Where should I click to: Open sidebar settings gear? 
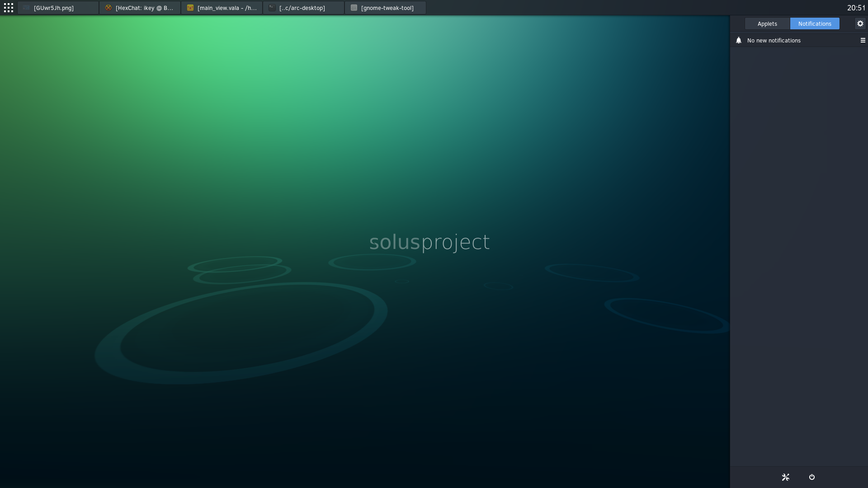(x=860, y=23)
